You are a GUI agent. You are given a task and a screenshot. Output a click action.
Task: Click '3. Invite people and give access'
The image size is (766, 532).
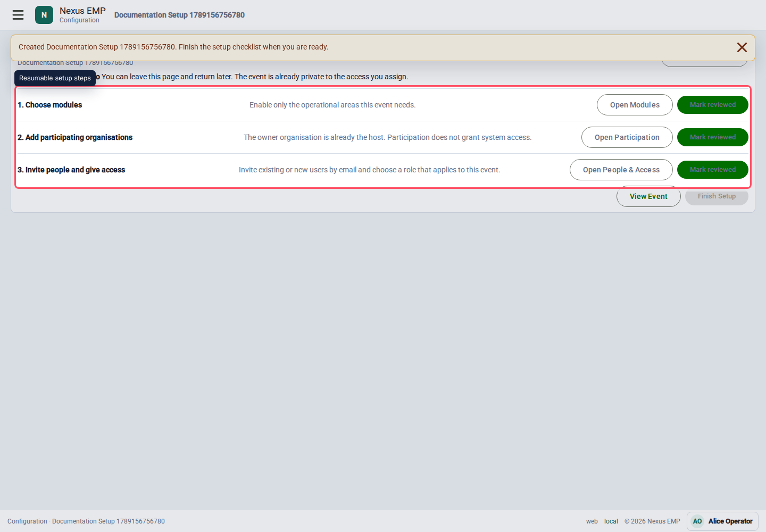tap(71, 170)
